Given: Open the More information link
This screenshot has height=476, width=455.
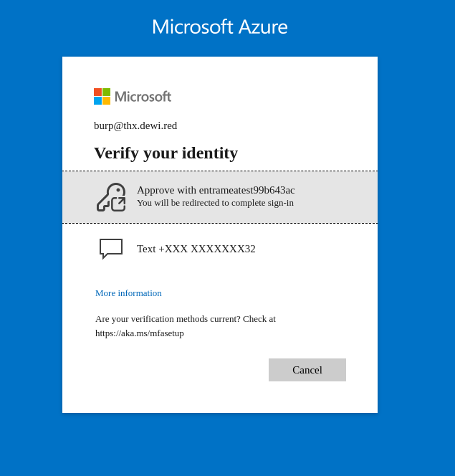Looking at the screenshot, I should coord(128,293).
